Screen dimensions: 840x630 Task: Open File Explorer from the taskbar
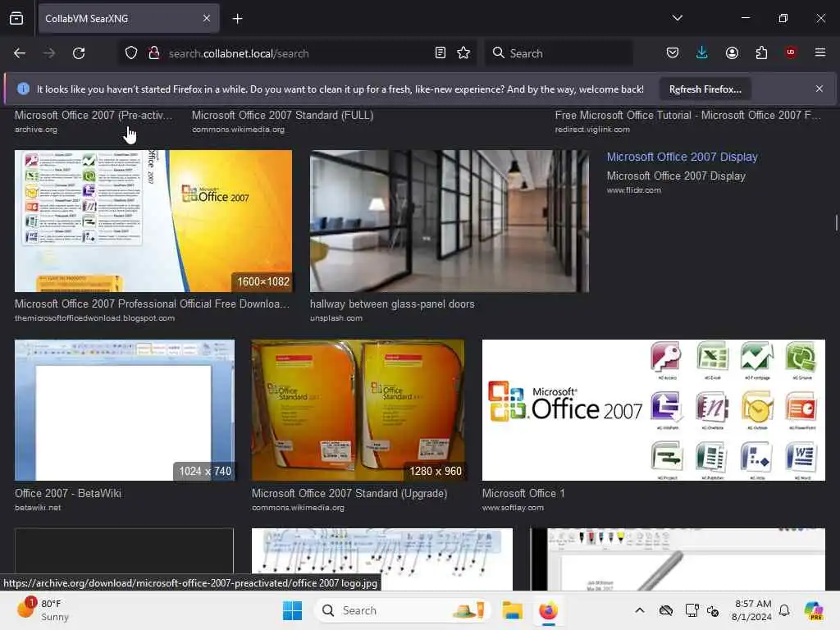click(512, 610)
